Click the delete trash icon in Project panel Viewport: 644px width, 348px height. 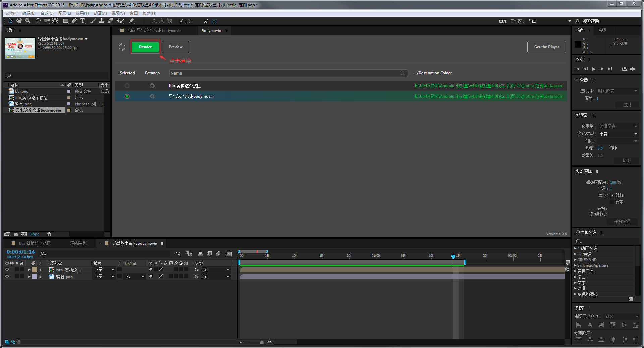pyautogui.click(x=49, y=234)
